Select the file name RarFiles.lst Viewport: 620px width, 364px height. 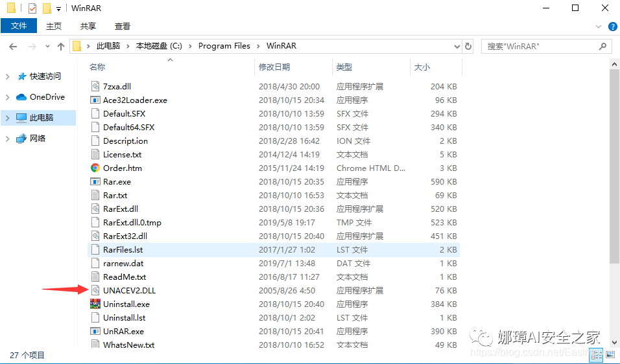123,250
